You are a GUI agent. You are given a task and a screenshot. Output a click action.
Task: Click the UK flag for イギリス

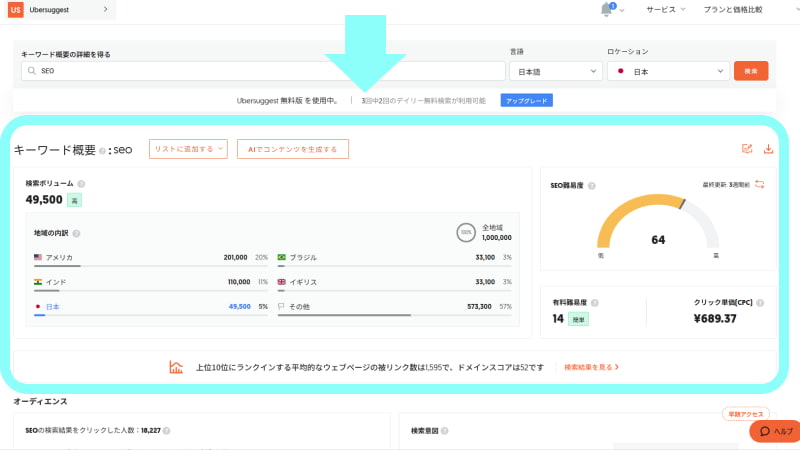point(282,282)
